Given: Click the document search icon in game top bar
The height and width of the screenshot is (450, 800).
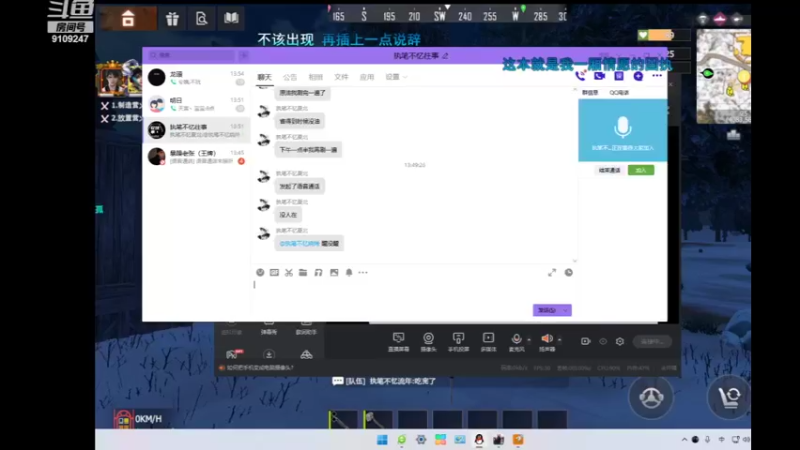Looking at the screenshot, I should [x=202, y=19].
